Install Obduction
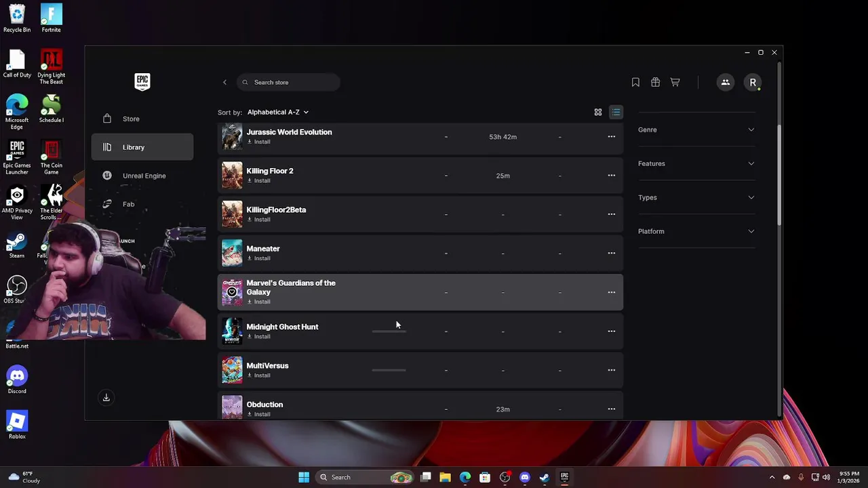 click(x=258, y=413)
